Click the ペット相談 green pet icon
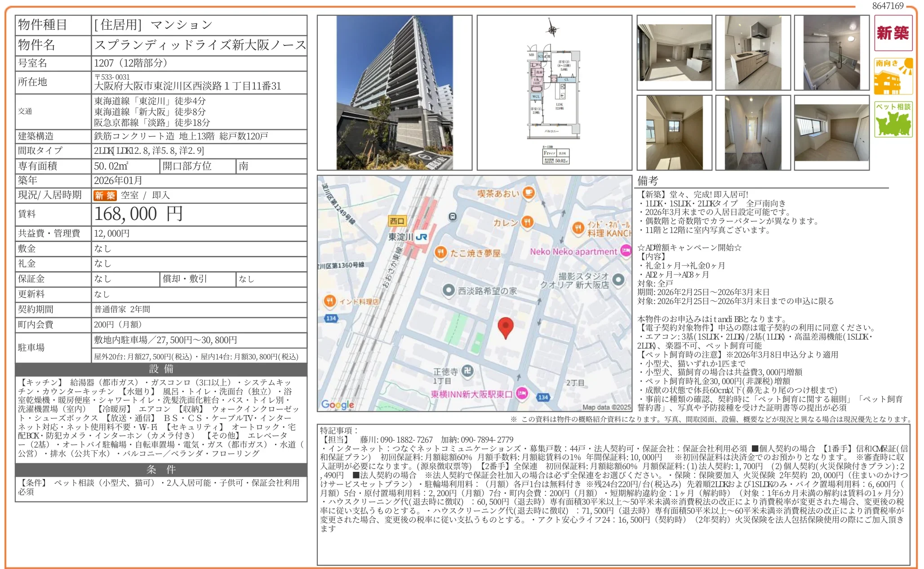Viewport: 924px width, 569px height. 893,120
